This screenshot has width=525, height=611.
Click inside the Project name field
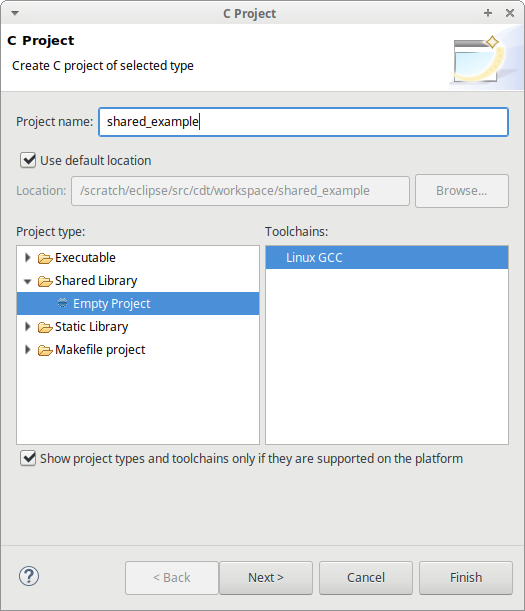coord(303,122)
